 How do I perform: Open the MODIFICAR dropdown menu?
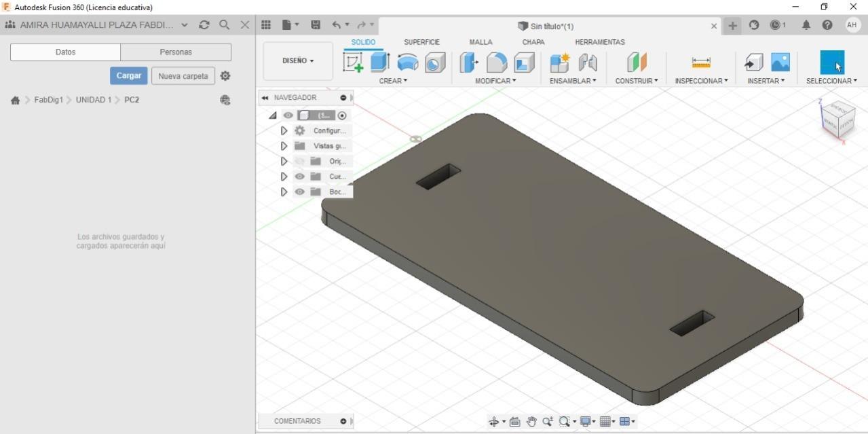click(x=496, y=81)
